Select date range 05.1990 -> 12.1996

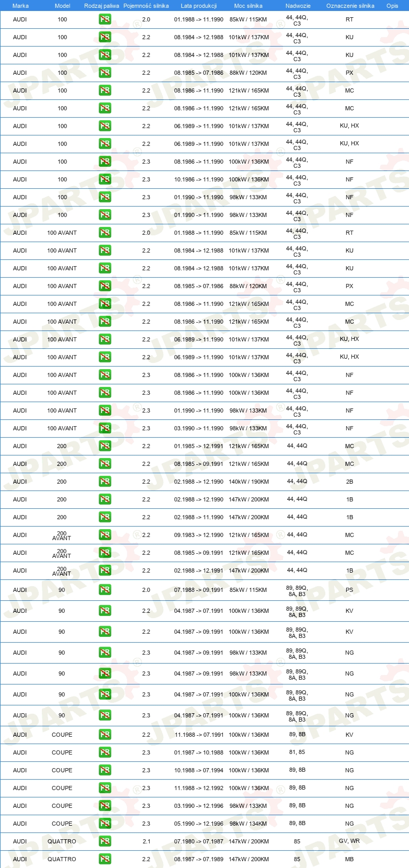click(x=199, y=824)
